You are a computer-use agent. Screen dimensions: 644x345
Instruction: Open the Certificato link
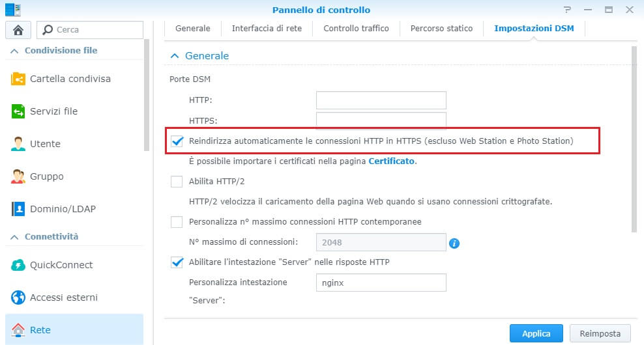[x=391, y=161]
